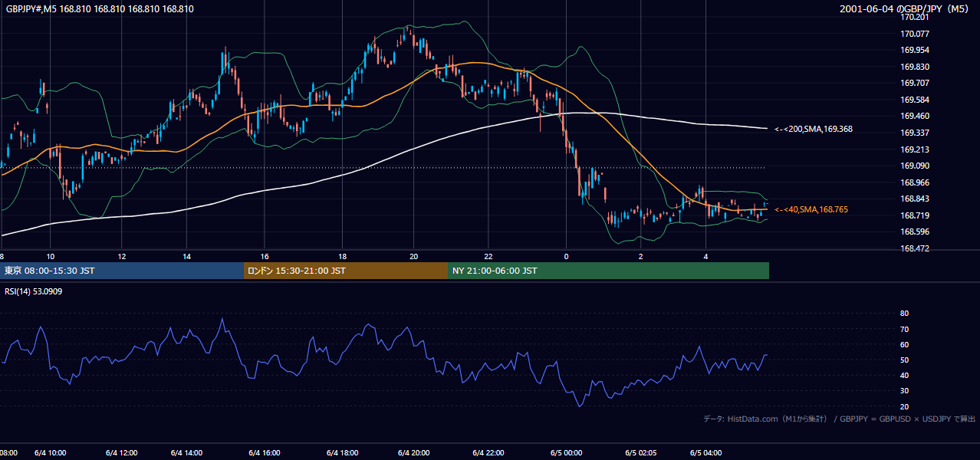Click the '6/5 02:05' bottom time label
Image resolution: width=980 pixels, height=460 pixels.
(640, 453)
